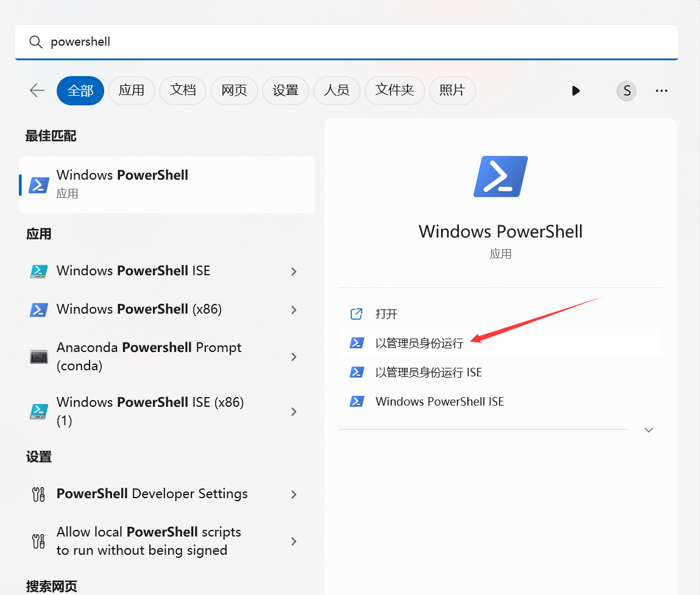
Task: Open Windows PowerShell ISE (x86) (1) result
Action: coord(167,412)
